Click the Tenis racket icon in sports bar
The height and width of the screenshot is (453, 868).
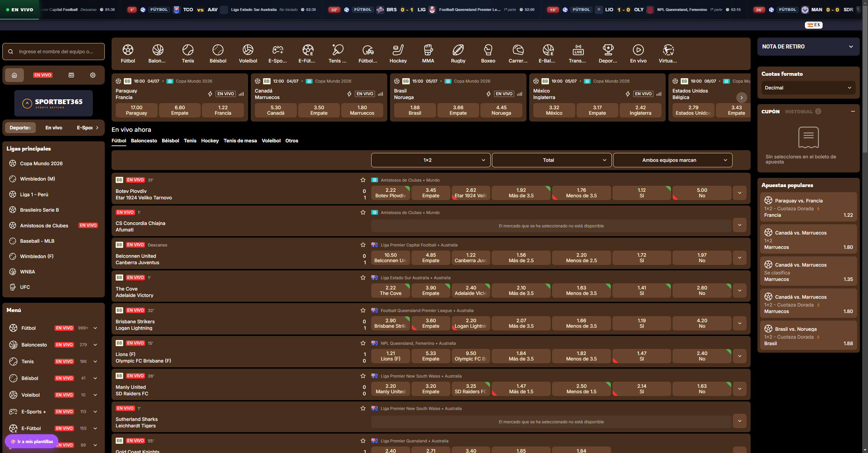[x=188, y=50]
